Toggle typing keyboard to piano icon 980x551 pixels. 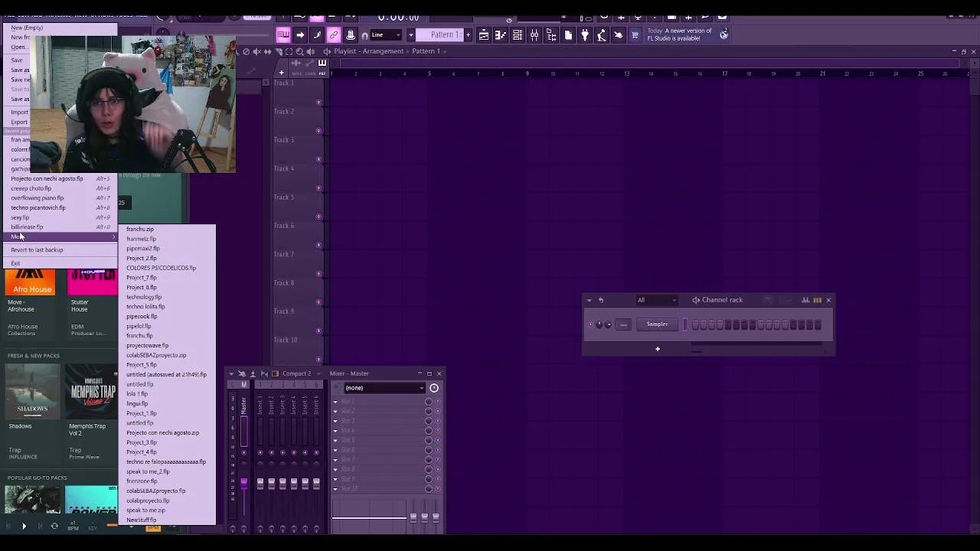283,34
